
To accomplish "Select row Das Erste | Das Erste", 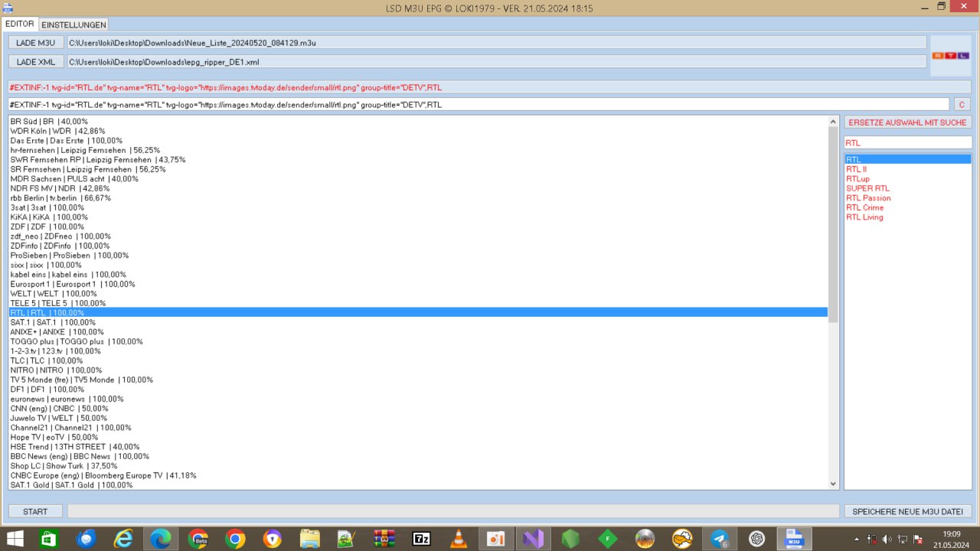I will 418,141.
